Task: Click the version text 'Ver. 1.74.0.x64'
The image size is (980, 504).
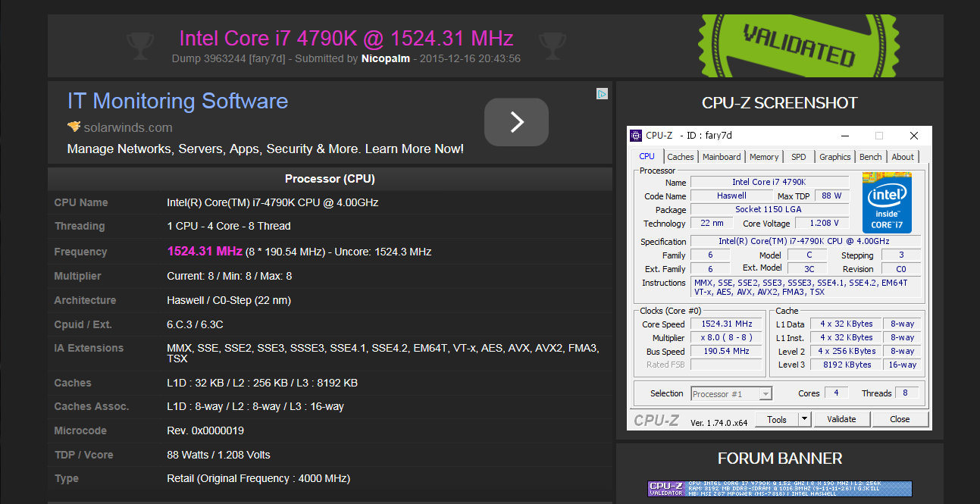Action: click(719, 423)
